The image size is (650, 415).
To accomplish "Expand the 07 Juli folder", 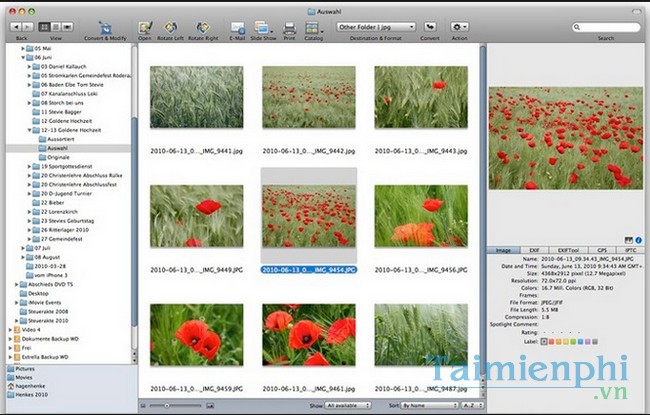I will click(23, 248).
